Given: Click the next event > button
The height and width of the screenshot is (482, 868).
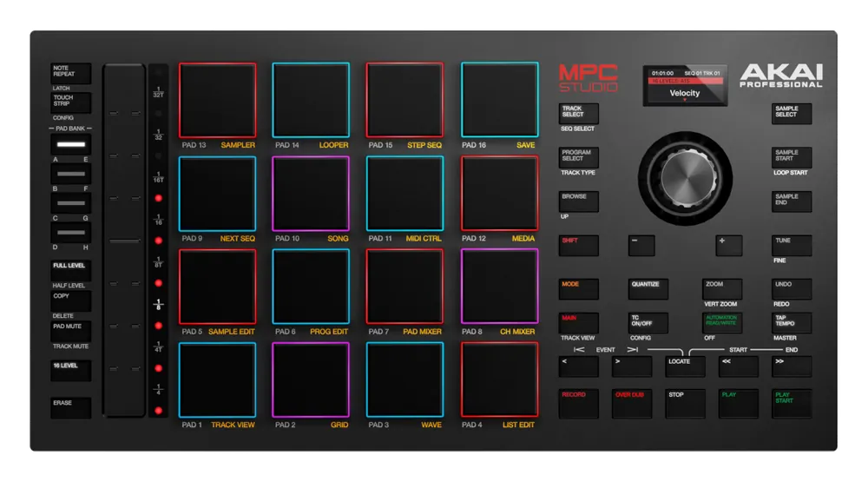Looking at the screenshot, I should click(x=632, y=366).
